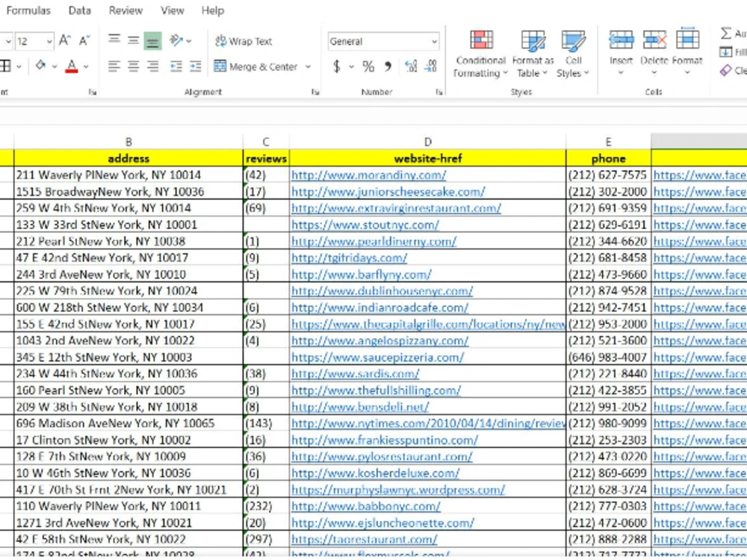Decrease decimal places
The height and width of the screenshot is (560, 747).
(431, 66)
